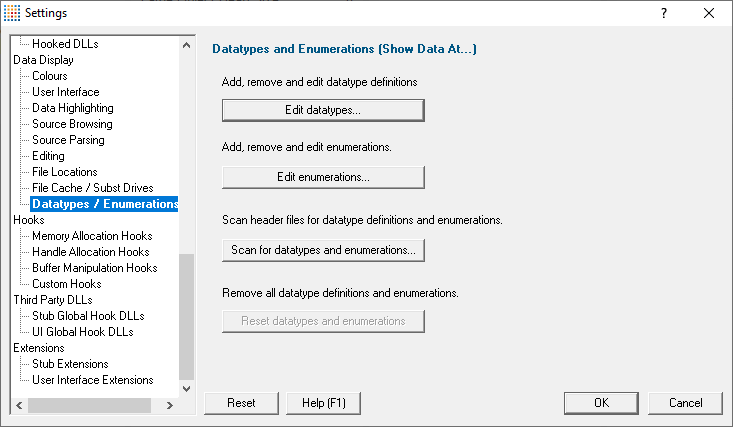This screenshot has height=427, width=733.
Task: Confirm settings with OK button
Action: [x=601, y=403]
